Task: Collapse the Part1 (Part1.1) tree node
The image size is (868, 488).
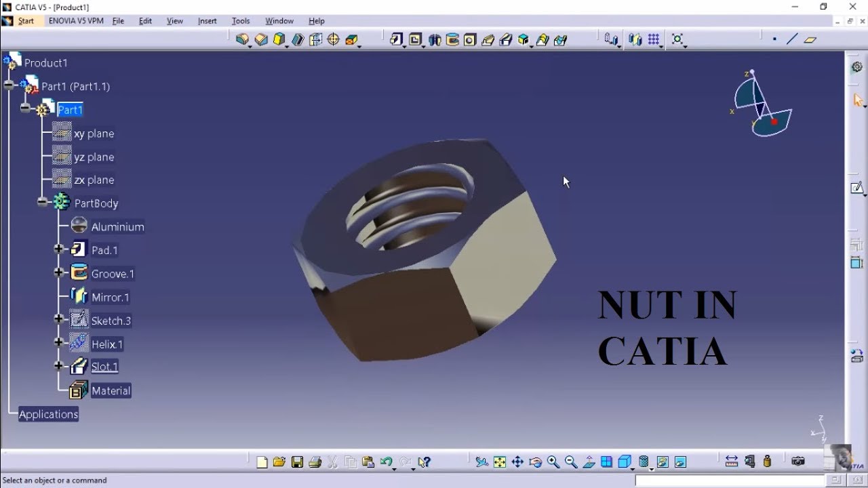Action: coord(9,85)
